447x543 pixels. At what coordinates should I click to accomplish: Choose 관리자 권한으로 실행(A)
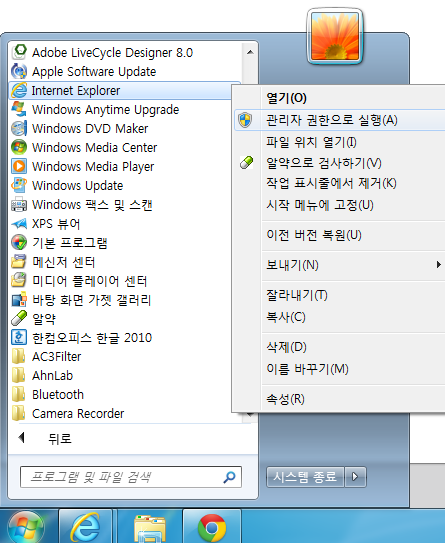click(x=340, y=120)
